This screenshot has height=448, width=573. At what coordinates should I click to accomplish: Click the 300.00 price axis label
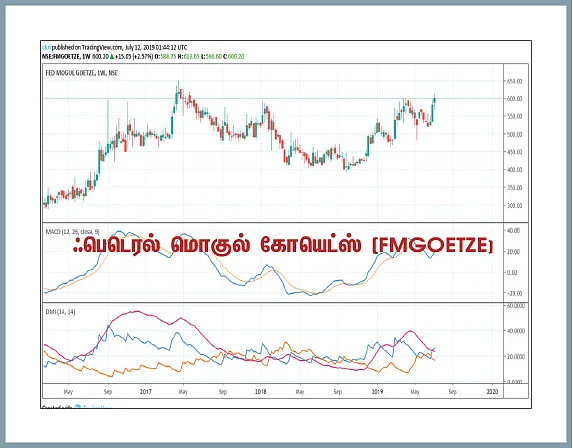click(514, 205)
